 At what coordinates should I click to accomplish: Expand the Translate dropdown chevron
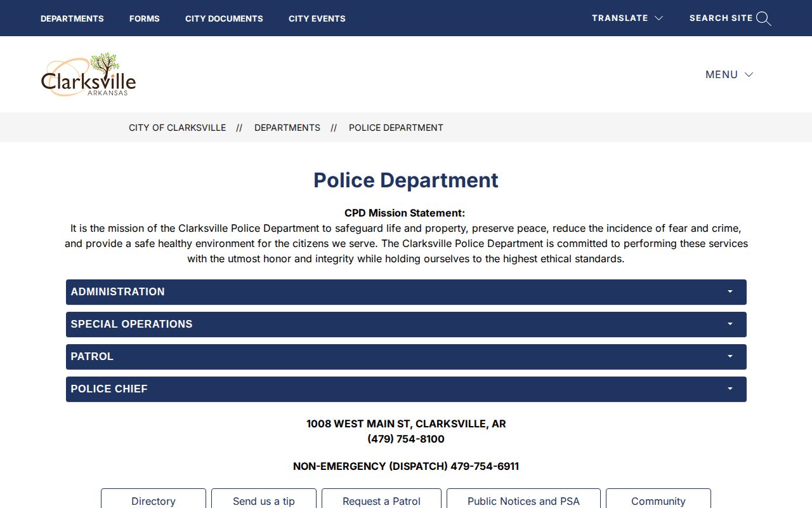(658, 18)
